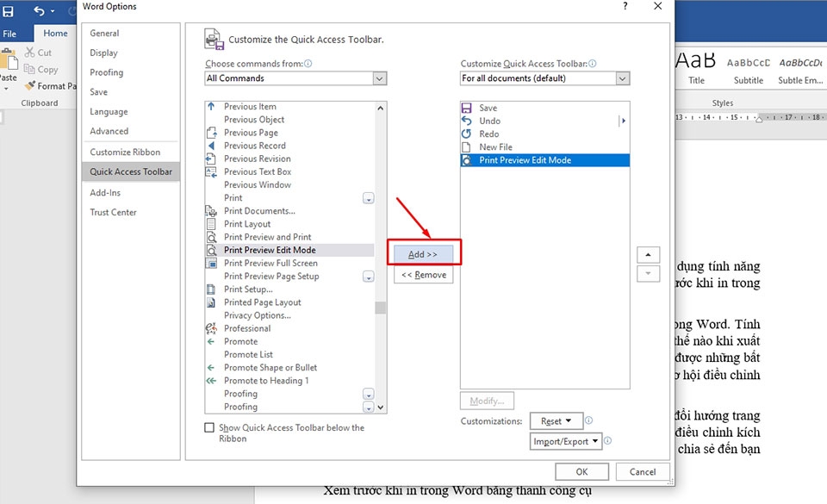Open the Proofing options category
This screenshot has width=827, height=504.
(107, 72)
